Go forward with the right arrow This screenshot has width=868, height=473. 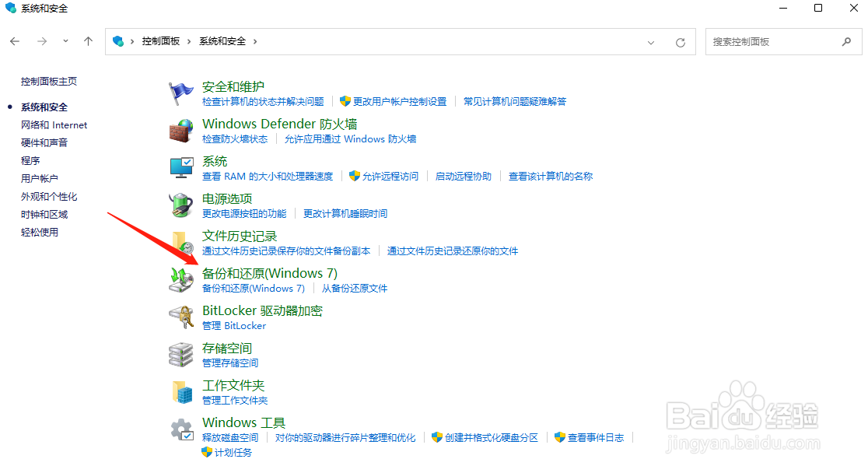(x=42, y=41)
